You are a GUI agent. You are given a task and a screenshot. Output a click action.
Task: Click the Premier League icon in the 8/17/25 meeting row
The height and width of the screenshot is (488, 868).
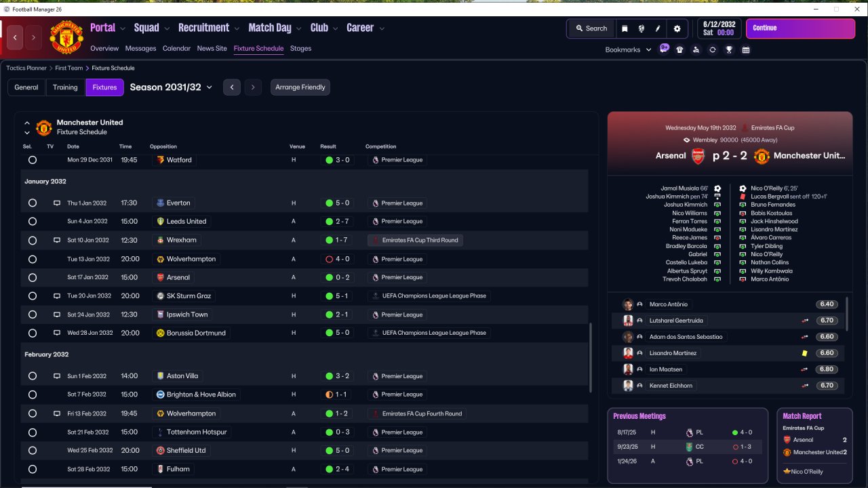(690, 432)
